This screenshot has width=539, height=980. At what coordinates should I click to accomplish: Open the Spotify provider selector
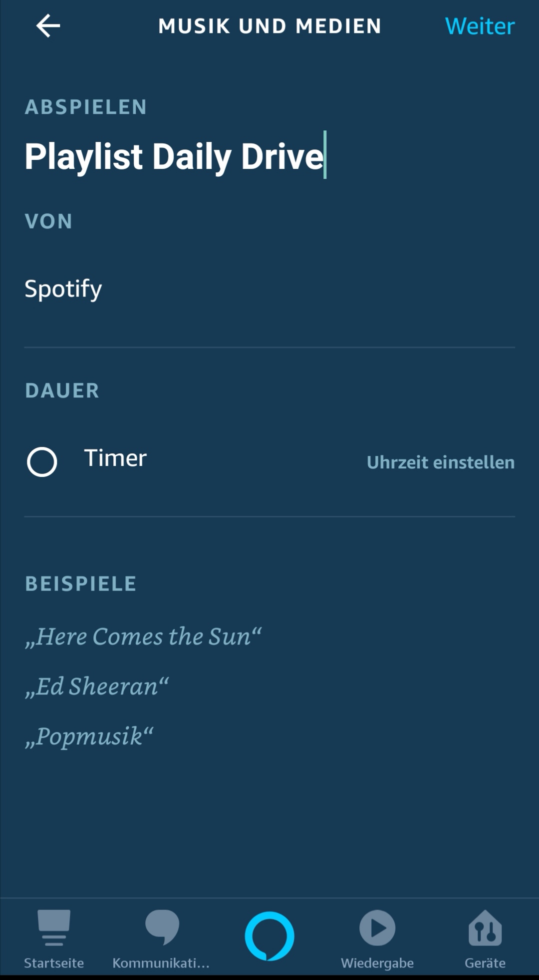click(x=63, y=289)
